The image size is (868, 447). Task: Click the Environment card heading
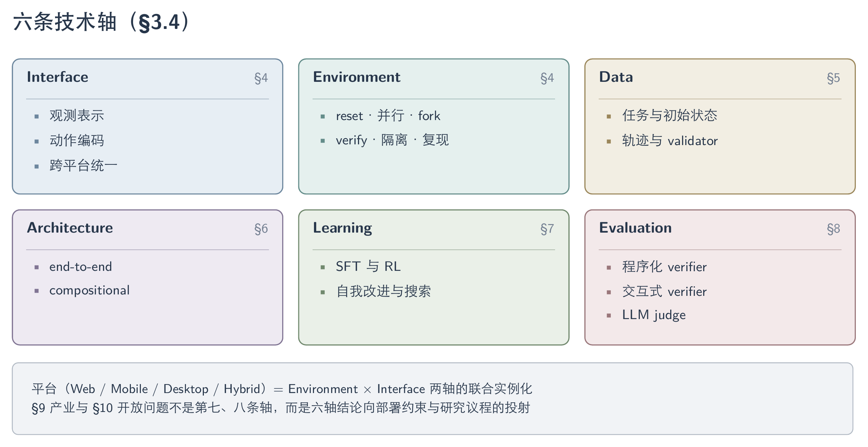click(x=357, y=77)
